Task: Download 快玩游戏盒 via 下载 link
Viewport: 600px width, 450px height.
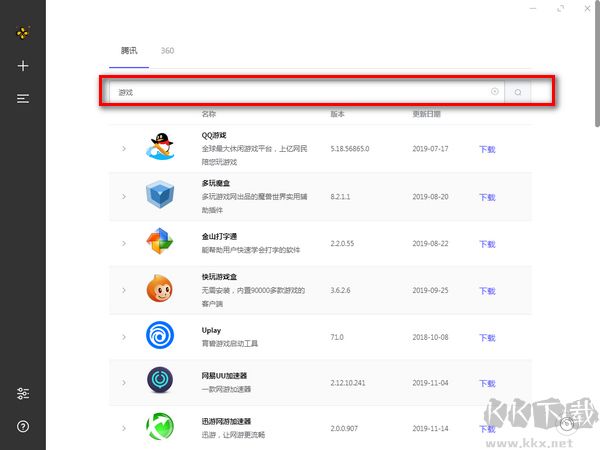Action: [x=488, y=291]
